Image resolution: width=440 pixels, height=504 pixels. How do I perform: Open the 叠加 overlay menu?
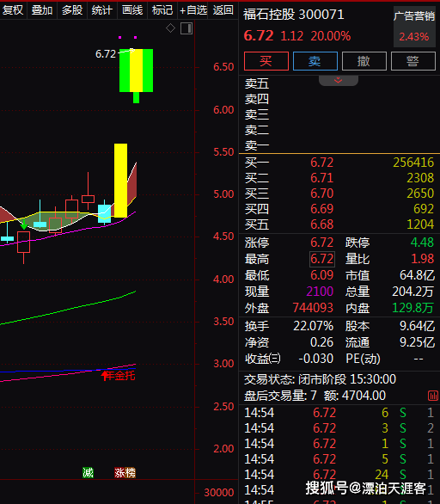click(x=42, y=10)
